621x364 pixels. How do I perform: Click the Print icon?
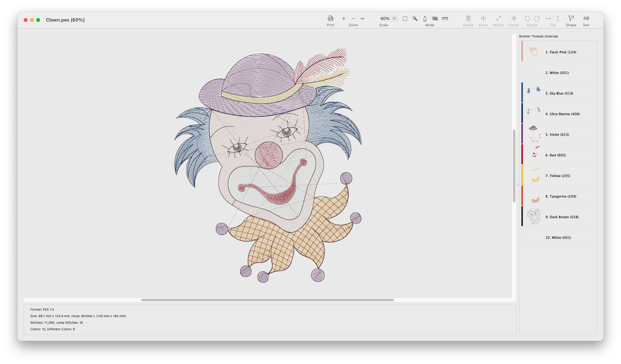(330, 18)
